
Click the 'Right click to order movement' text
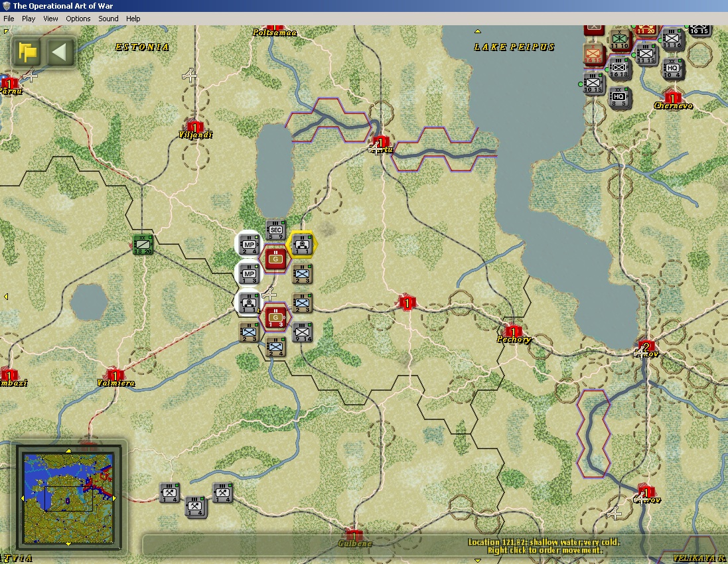tap(545, 550)
